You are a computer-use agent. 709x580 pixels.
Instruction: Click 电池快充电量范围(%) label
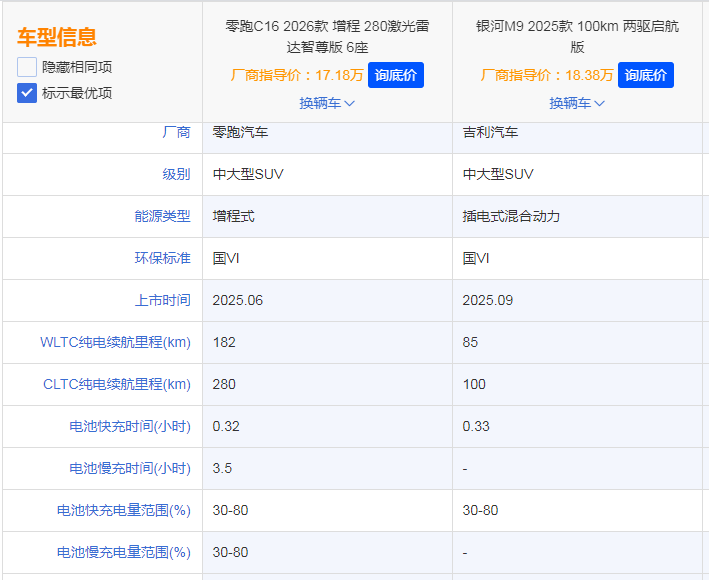[123, 510]
